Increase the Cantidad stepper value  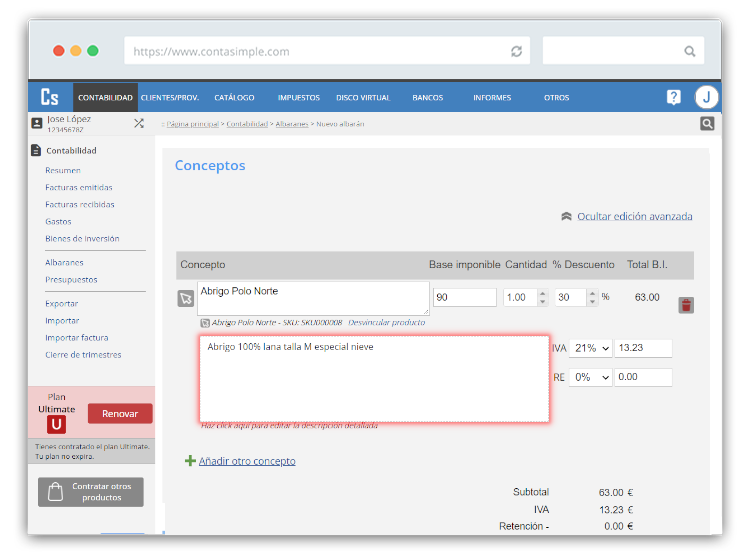[542, 293]
